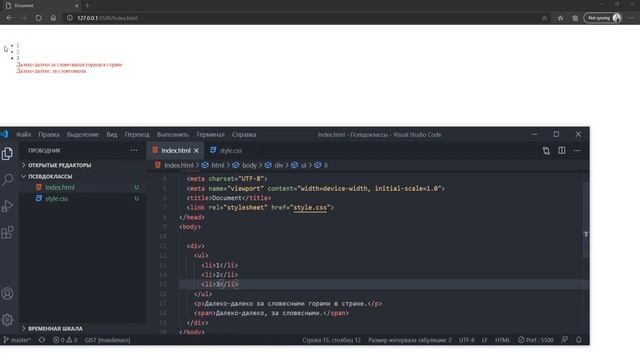This screenshot has height=360, width=640.
Task: Close the index.html editor tab
Action: [196, 151]
